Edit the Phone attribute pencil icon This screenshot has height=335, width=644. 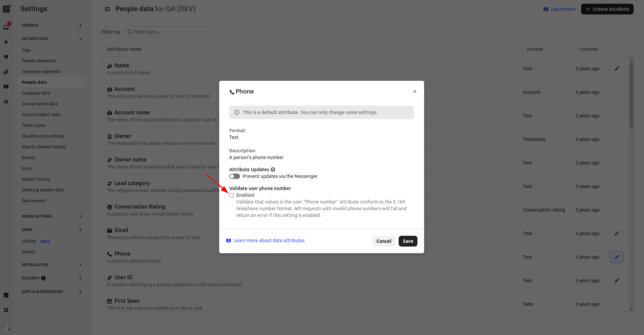(617, 257)
